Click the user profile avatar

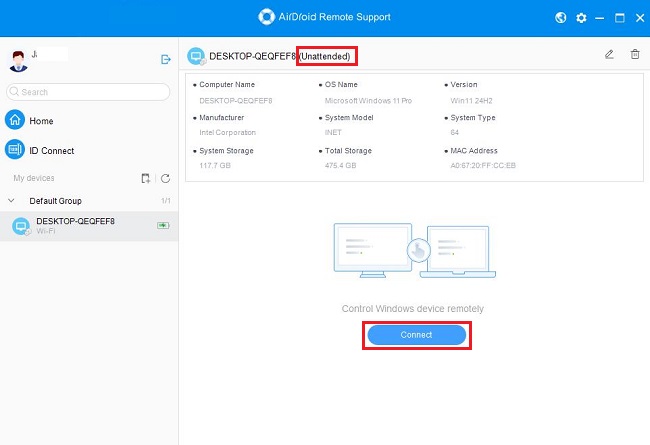[x=15, y=59]
